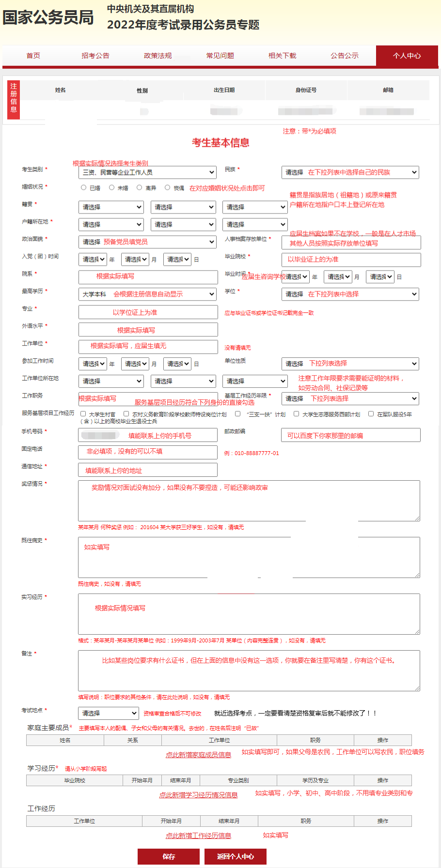This screenshot has width=441, height=868.
Task: Focus the 外语水平 input field
Action: [x=148, y=330]
